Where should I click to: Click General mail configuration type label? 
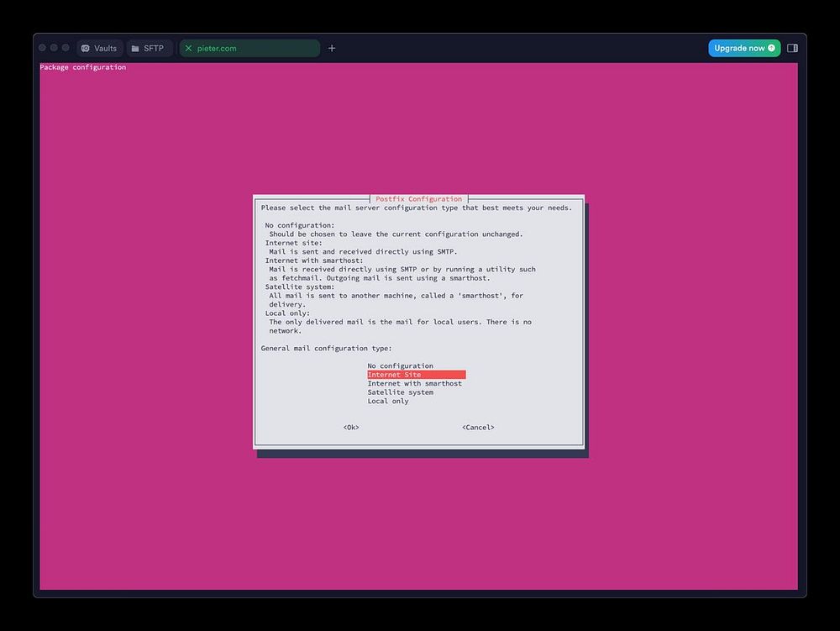tap(326, 348)
